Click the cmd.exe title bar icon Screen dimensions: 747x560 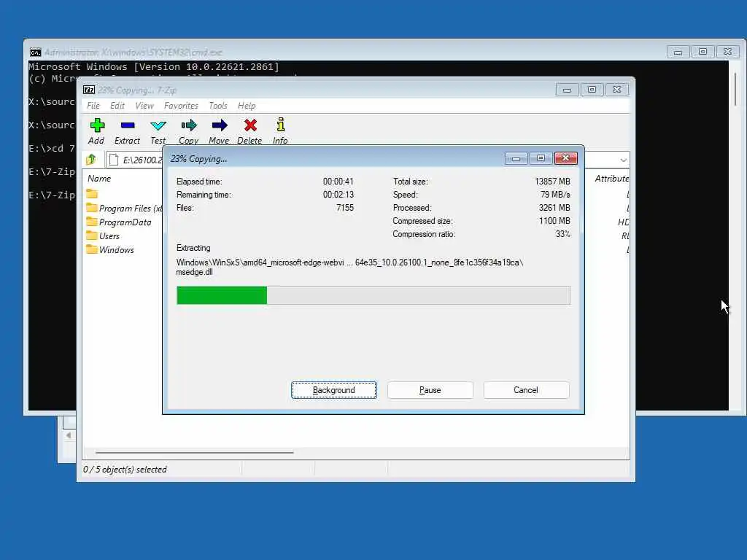tap(35, 52)
